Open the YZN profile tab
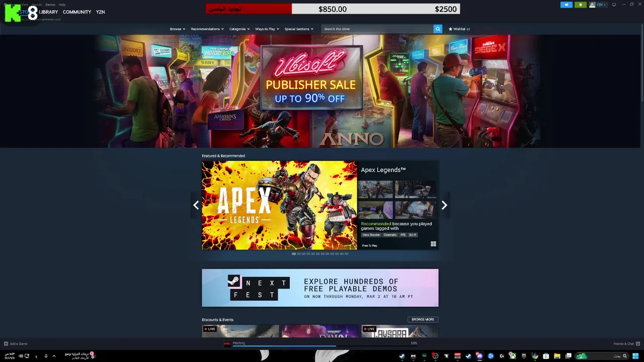 pyautogui.click(x=101, y=12)
